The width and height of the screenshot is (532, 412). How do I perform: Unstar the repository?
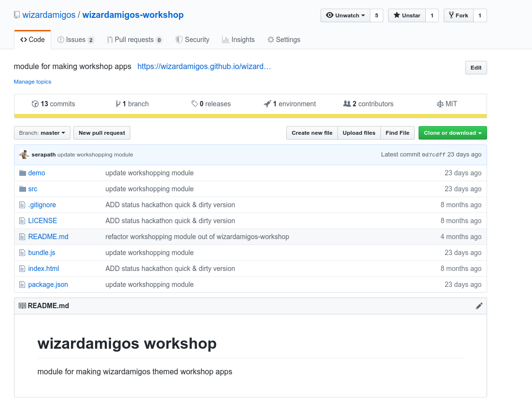coord(407,15)
